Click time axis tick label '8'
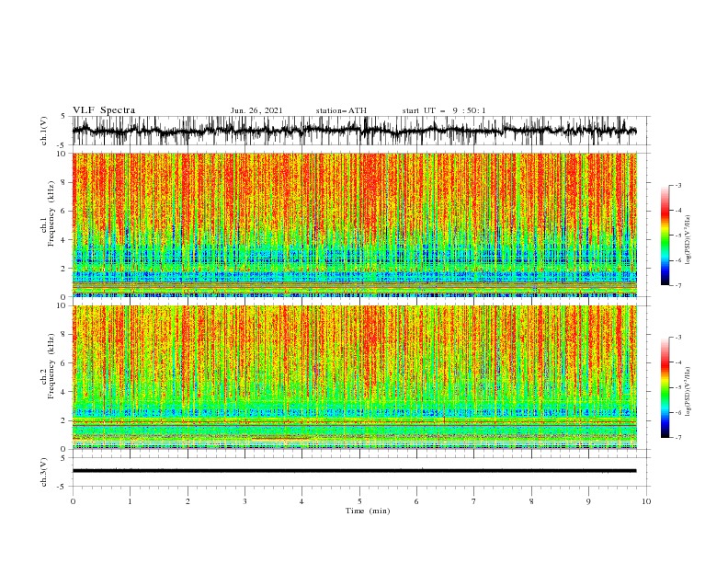Screen dimensions: 728x563 [531, 501]
